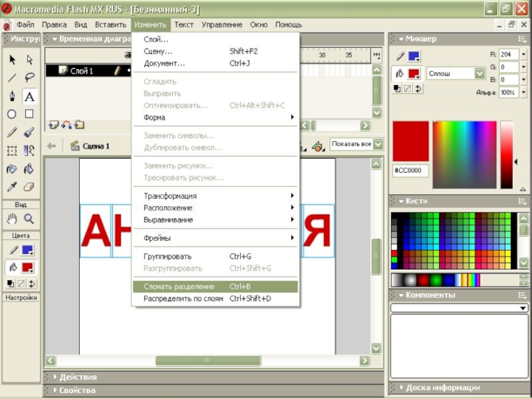Choose Документ... menu entry
This screenshot has width=532, height=399.
pos(215,63)
